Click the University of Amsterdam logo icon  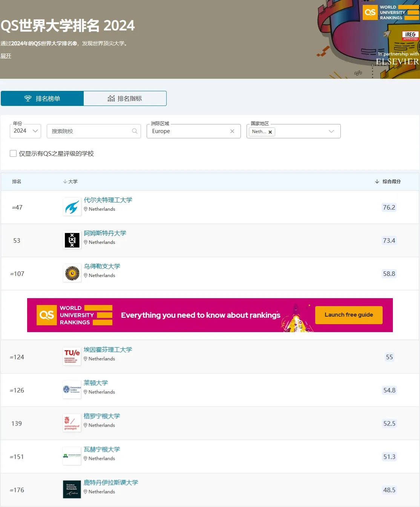[x=72, y=240]
